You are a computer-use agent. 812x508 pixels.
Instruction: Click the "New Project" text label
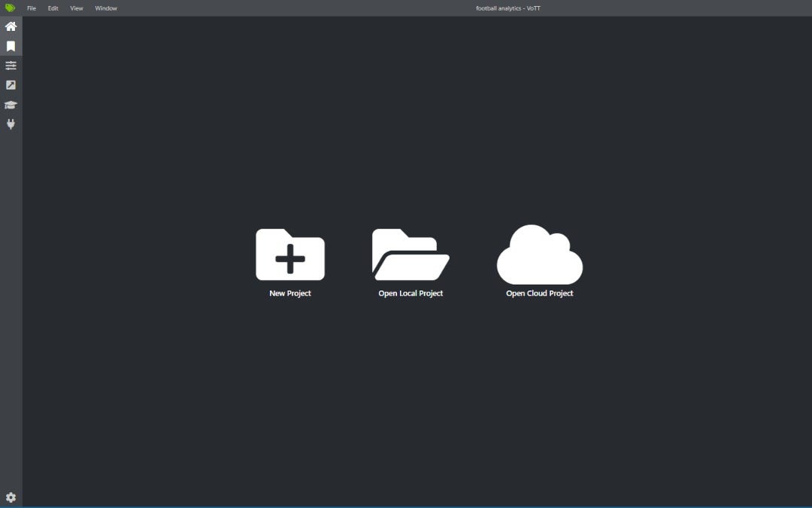tap(290, 294)
